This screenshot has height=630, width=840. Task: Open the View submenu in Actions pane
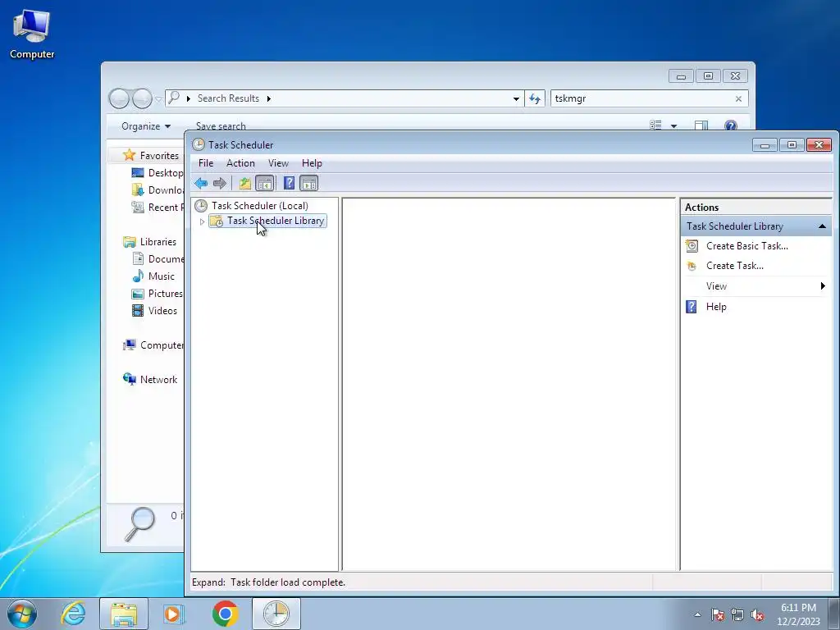click(756, 286)
